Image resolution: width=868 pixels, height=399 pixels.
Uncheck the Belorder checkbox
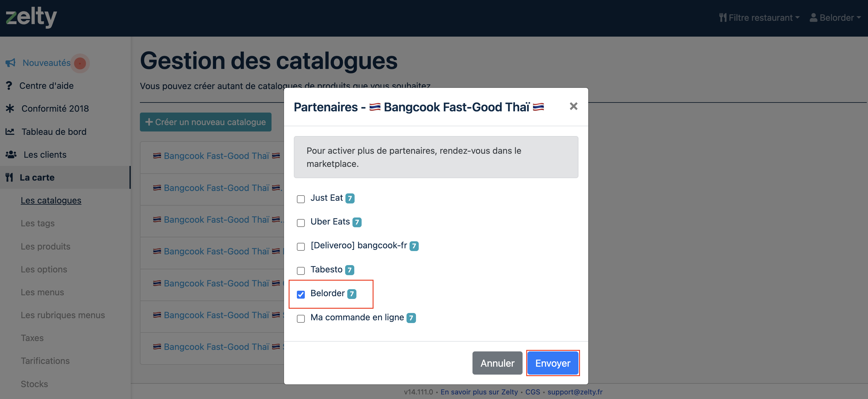click(301, 294)
